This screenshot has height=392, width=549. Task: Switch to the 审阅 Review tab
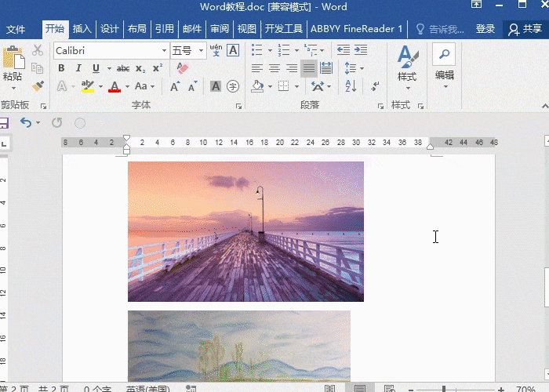[220, 29]
